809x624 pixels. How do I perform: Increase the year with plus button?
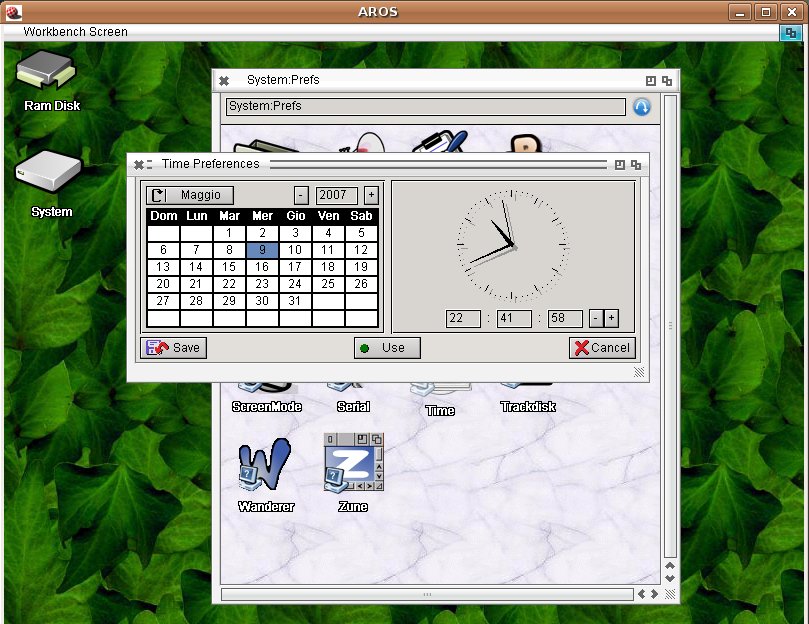tap(371, 195)
